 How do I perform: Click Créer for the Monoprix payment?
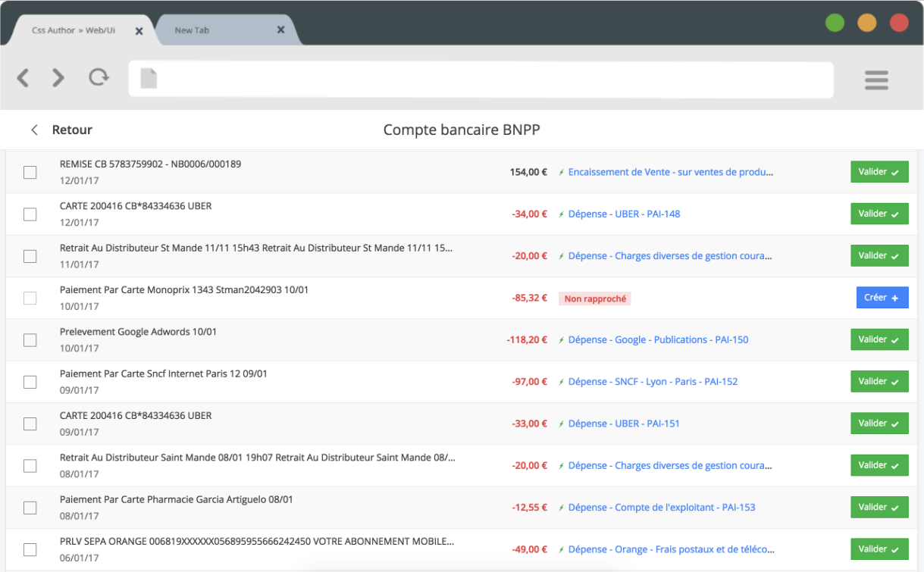pyautogui.click(x=882, y=298)
